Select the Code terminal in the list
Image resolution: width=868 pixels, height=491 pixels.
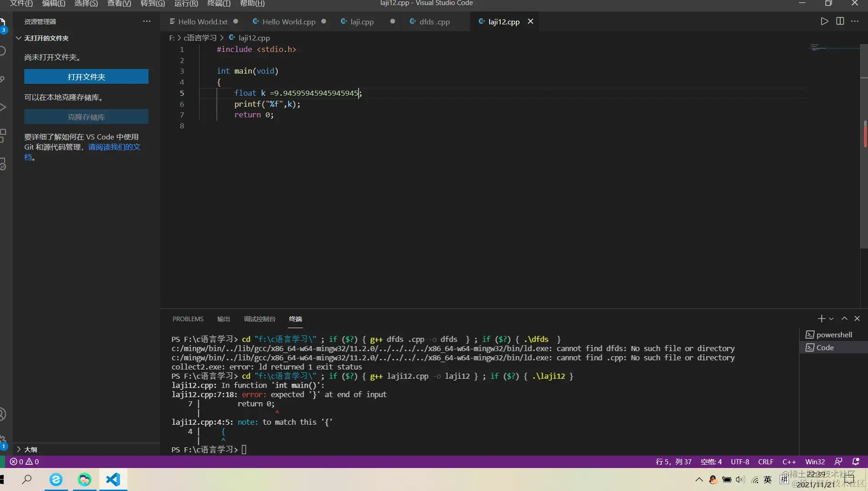(834, 347)
